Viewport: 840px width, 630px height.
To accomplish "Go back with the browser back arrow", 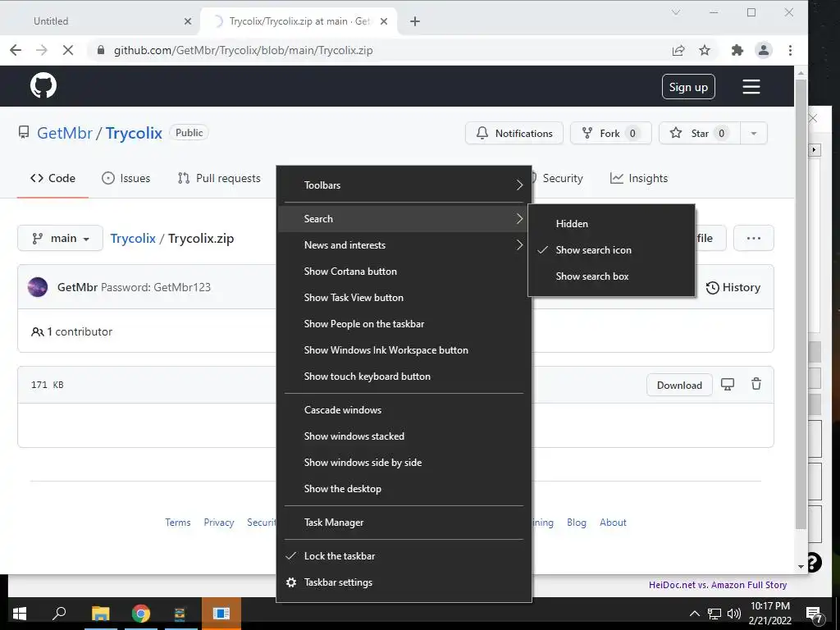I will (16, 50).
